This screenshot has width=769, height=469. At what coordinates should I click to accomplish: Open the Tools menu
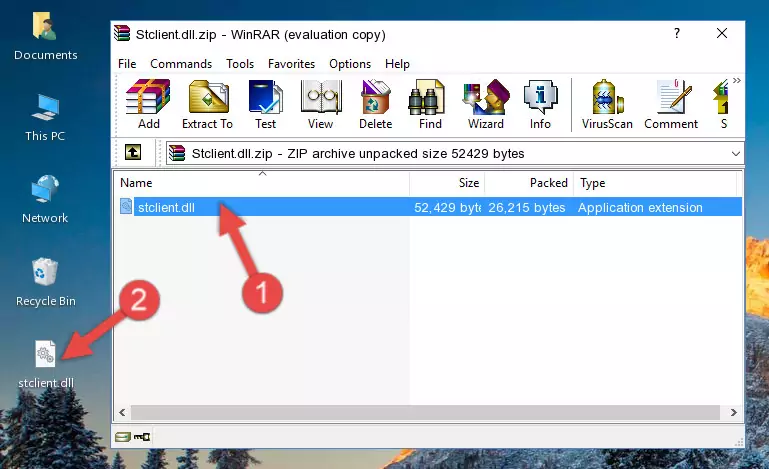240,64
